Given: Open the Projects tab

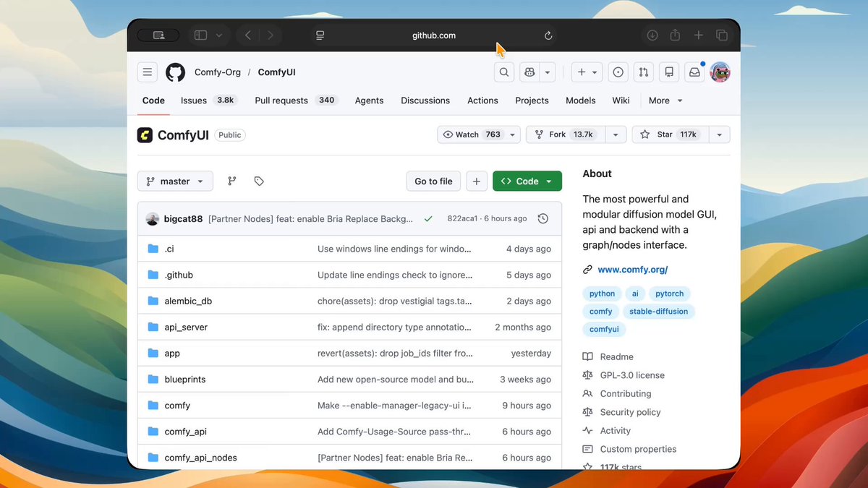Looking at the screenshot, I should coord(532,100).
